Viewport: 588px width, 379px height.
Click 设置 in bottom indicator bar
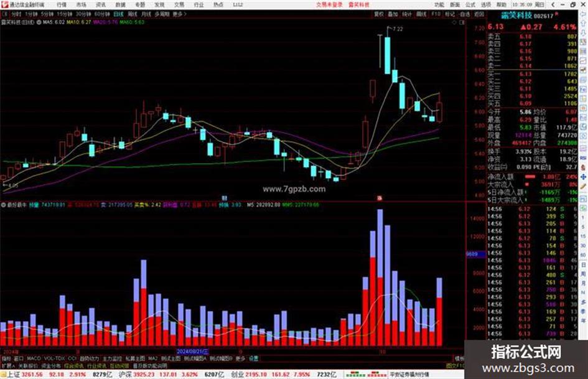(x=254, y=358)
